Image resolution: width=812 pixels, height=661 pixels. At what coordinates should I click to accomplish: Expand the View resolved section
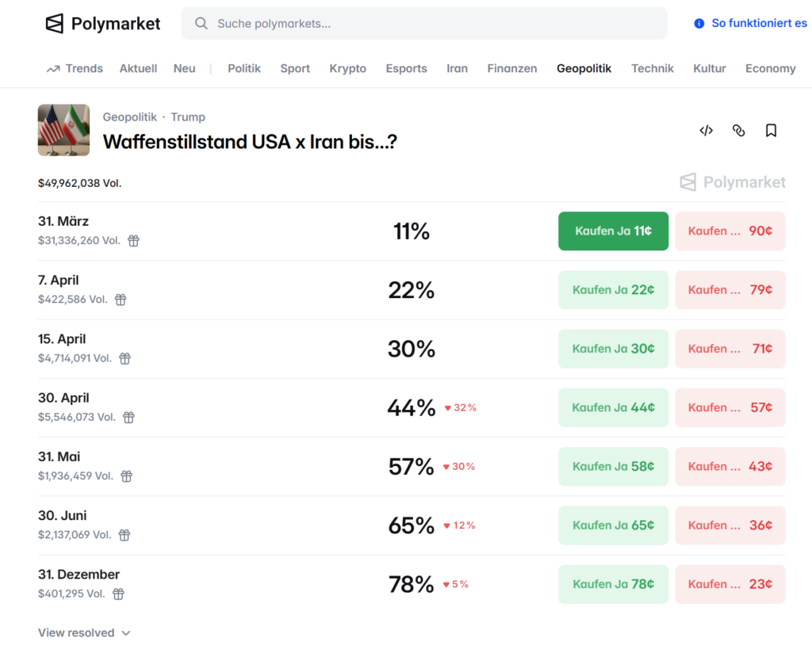pos(84,632)
